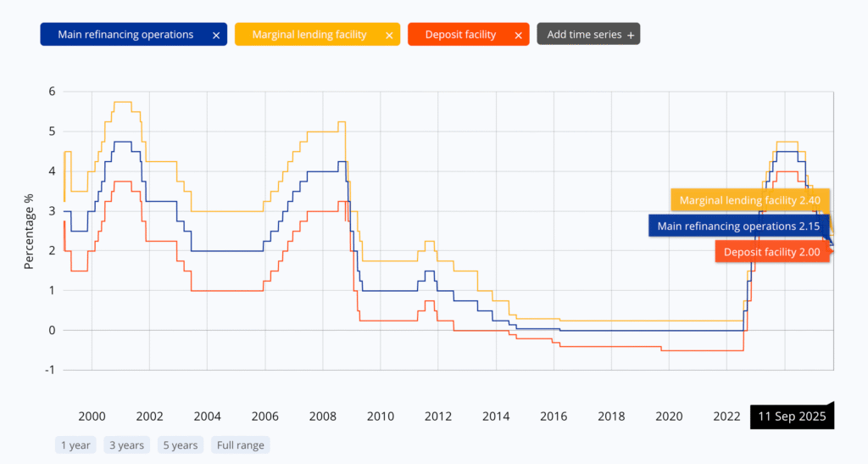Toggle the Marginal lending facility chip

[x=309, y=35]
